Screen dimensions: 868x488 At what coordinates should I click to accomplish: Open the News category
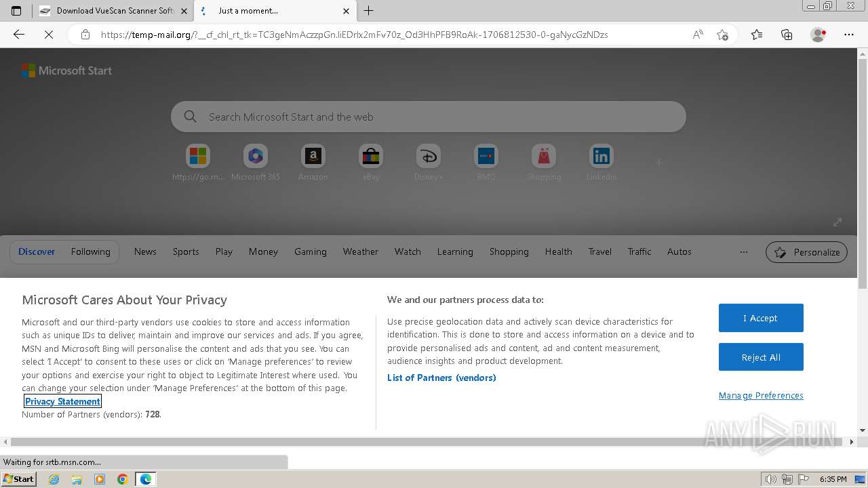145,251
